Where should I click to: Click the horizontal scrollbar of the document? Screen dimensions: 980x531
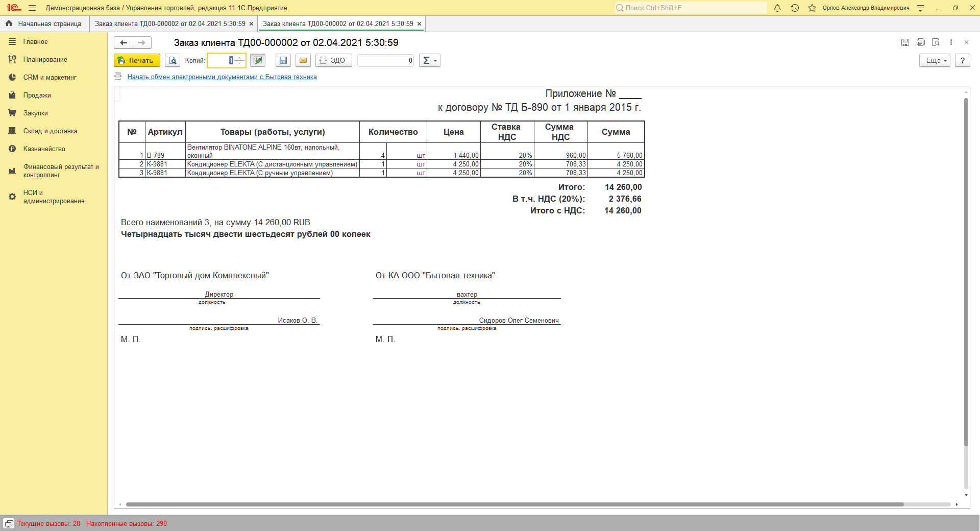tap(514, 504)
